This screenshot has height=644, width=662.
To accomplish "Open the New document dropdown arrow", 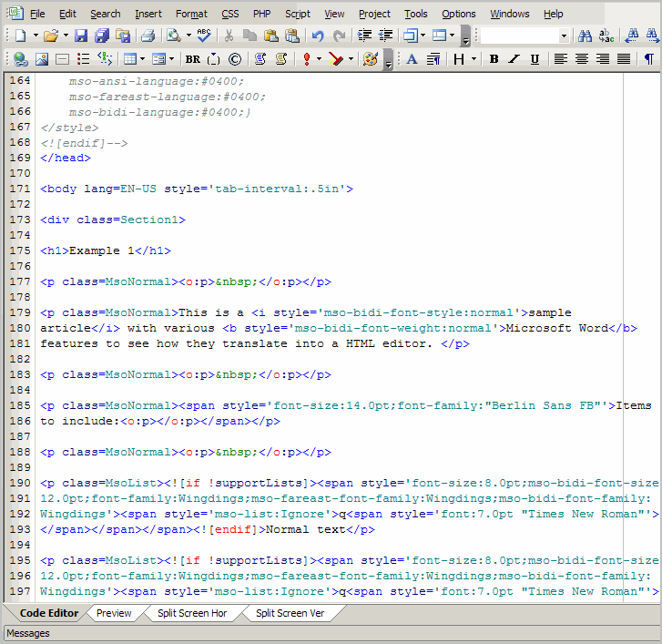I will pyautogui.click(x=36, y=36).
